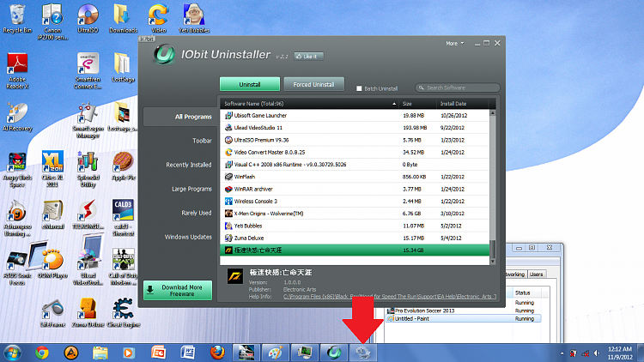Show hidden system tray icons
The image size is (644, 362).
click(562, 353)
